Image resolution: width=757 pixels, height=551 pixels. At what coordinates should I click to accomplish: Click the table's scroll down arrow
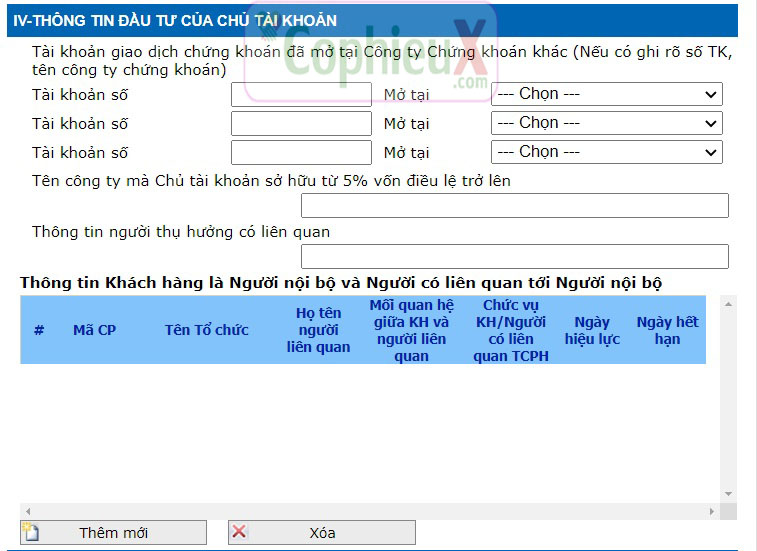[x=728, y=494]
